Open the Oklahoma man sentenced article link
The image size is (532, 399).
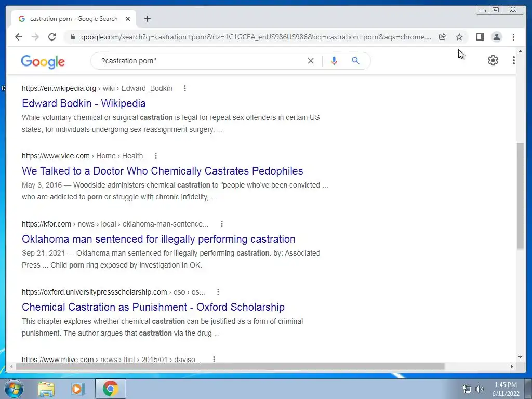pos(158,239)
